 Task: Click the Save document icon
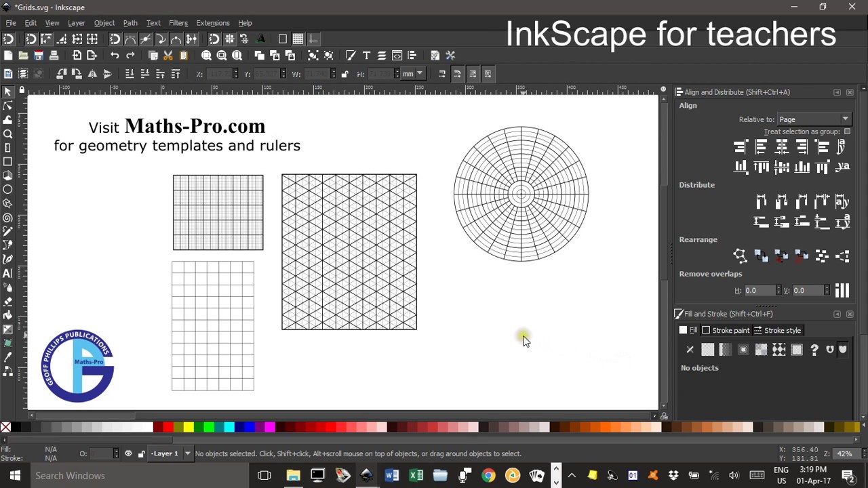(x=38, y=56)
